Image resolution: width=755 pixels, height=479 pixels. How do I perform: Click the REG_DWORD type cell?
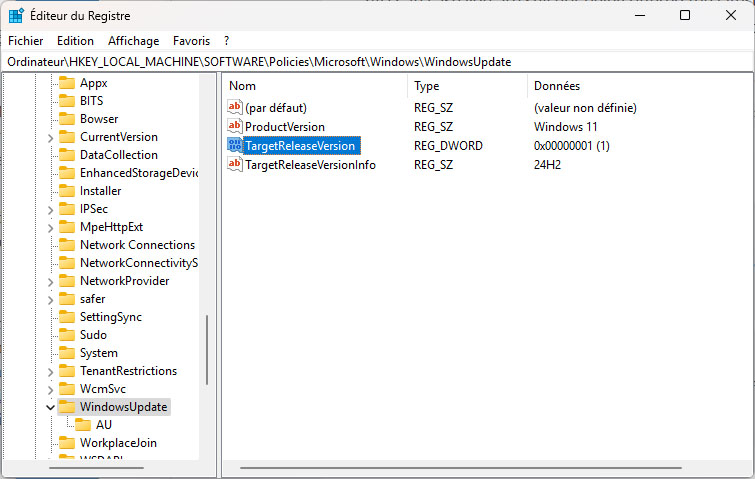coord(448,145)
